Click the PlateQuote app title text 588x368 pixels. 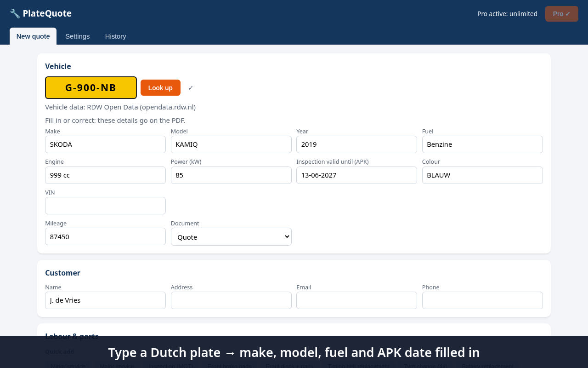[47, 13]
